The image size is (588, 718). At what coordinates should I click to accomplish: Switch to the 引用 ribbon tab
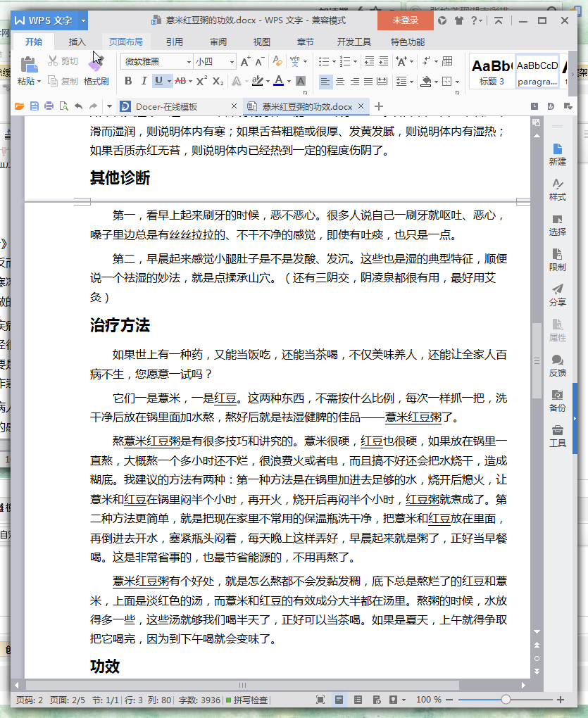tap(174, 42)
